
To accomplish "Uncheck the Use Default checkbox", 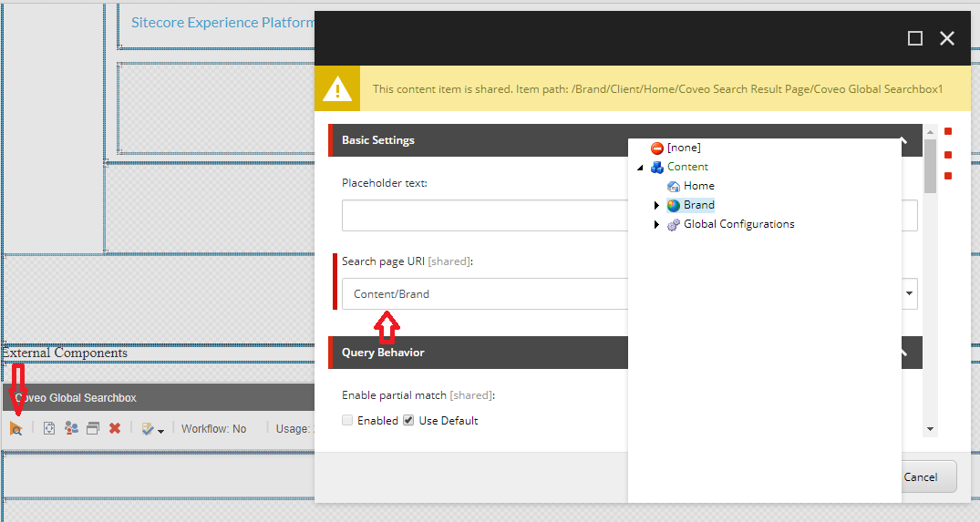I will click(x=408, y=420).
